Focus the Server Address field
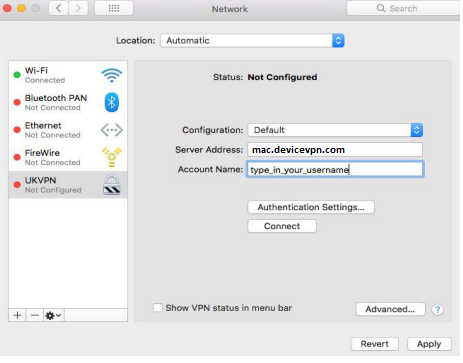 tap(335, 150)
